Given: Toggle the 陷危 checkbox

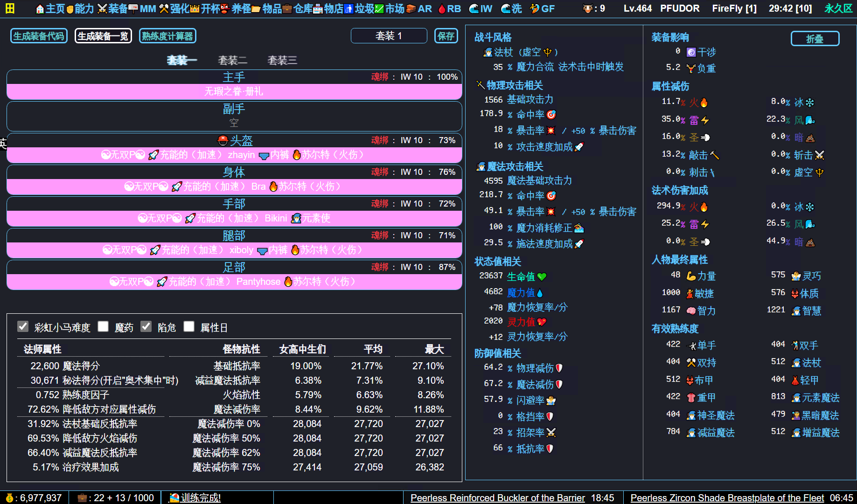Looking at the screenshot, I should pyautogui.click(x=146, y=326).
